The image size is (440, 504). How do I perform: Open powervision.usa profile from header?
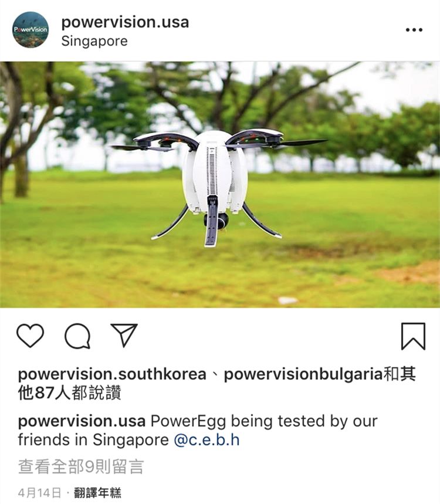coord(125,22)
